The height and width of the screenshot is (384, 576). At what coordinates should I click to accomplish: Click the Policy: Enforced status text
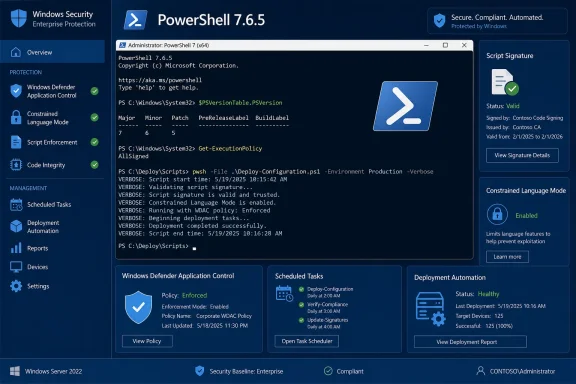tap(184, 295)
